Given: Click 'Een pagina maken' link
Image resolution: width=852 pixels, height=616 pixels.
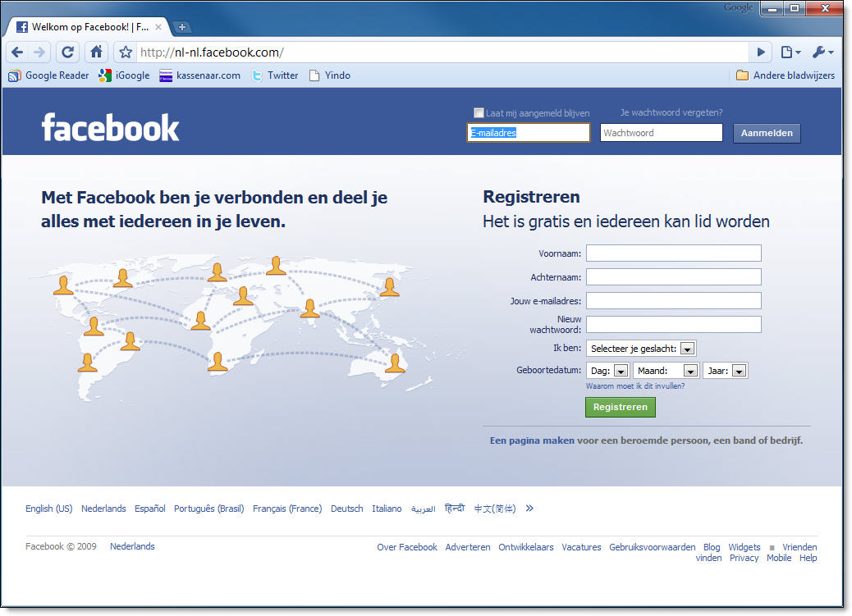Looking at the screenshot, I should pos(532,440).
